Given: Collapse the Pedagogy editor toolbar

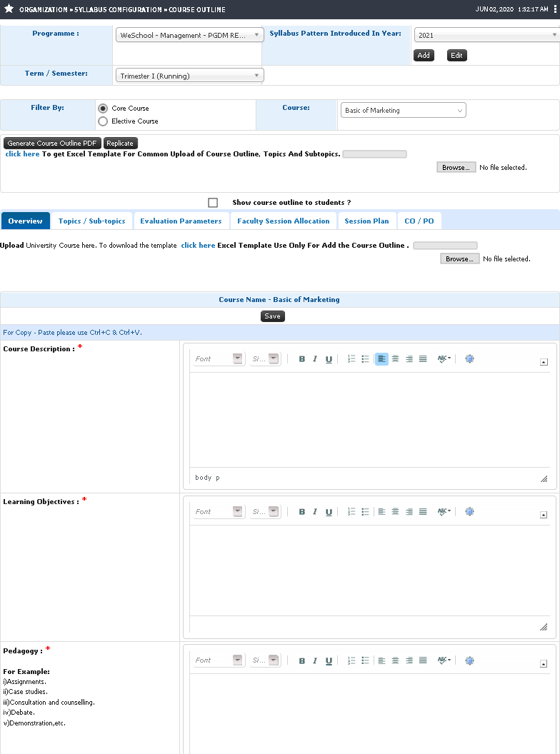Looking at the screenshot, I should tap(544, 664).
